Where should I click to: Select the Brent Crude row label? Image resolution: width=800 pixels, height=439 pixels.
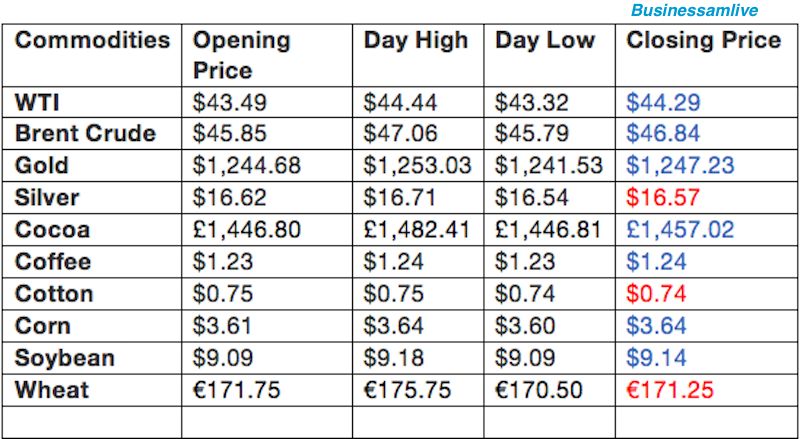point(85,134)
